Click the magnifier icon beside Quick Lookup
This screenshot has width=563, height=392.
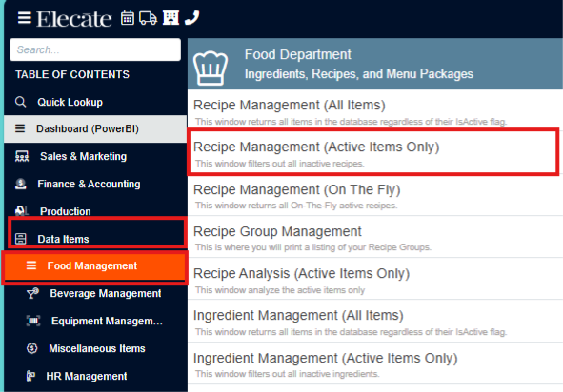click(20, 102)
